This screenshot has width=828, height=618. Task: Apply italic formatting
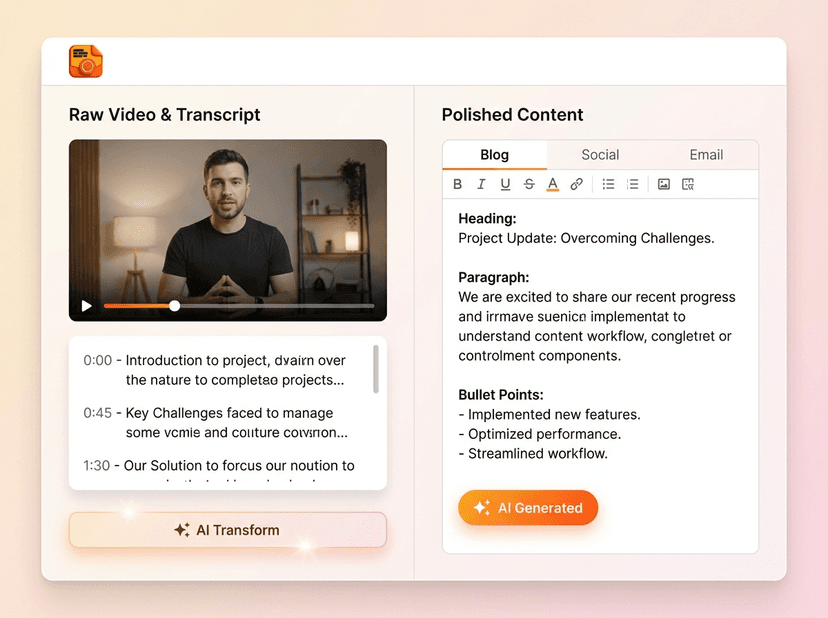(481, 184)
